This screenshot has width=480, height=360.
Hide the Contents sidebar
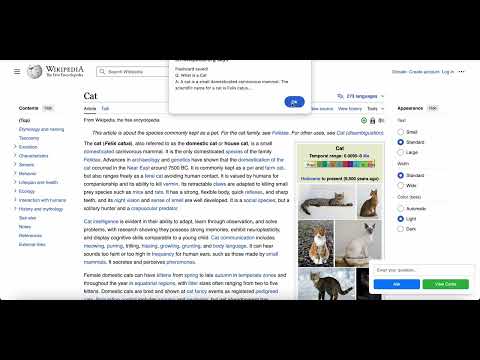point(48,108)
